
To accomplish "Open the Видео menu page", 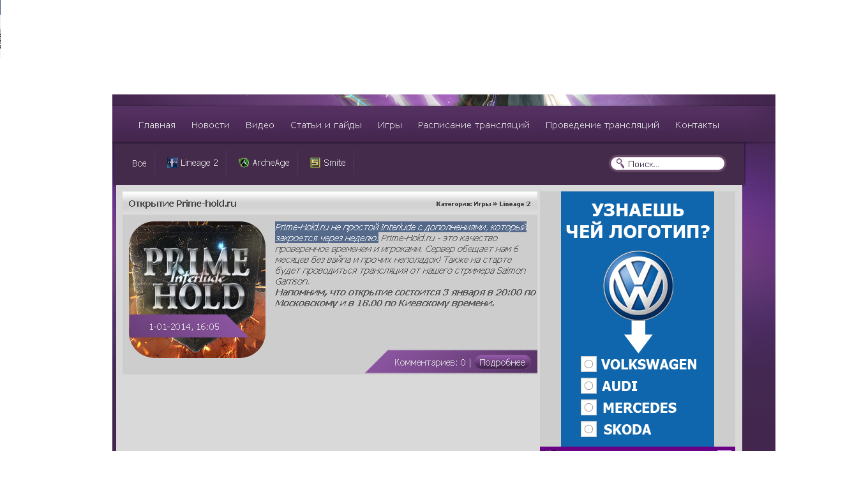I will click(260, 125).
